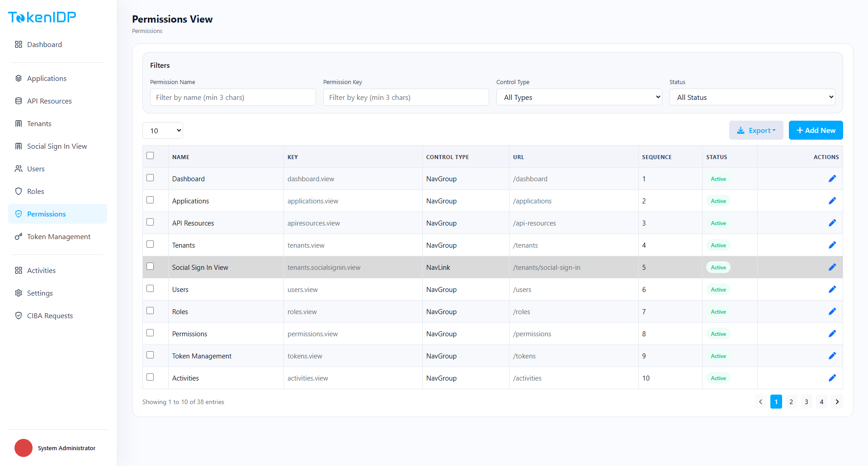Click the Users people icon in sidebar

[x=19, y=169]
